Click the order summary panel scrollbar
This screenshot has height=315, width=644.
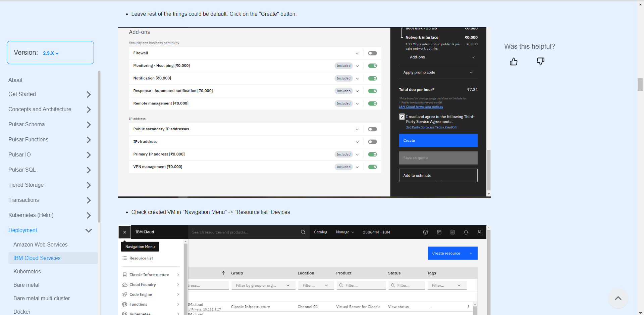489,170
